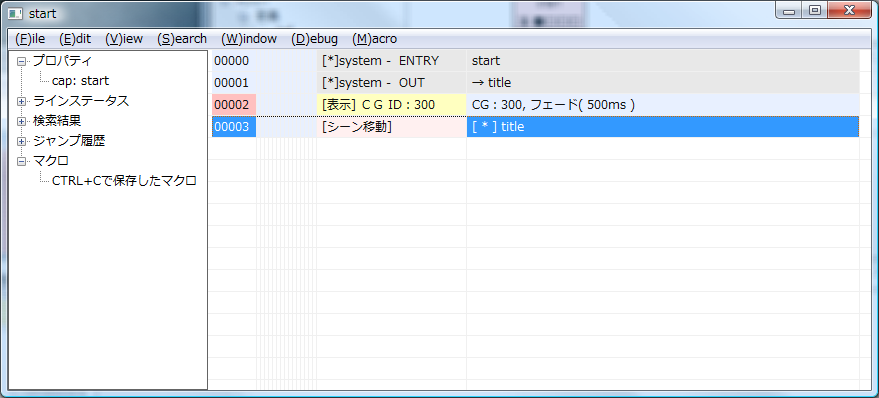Open the (F)ile menu
This screenshot has height=398, width=879.
[x=30, y=39]
